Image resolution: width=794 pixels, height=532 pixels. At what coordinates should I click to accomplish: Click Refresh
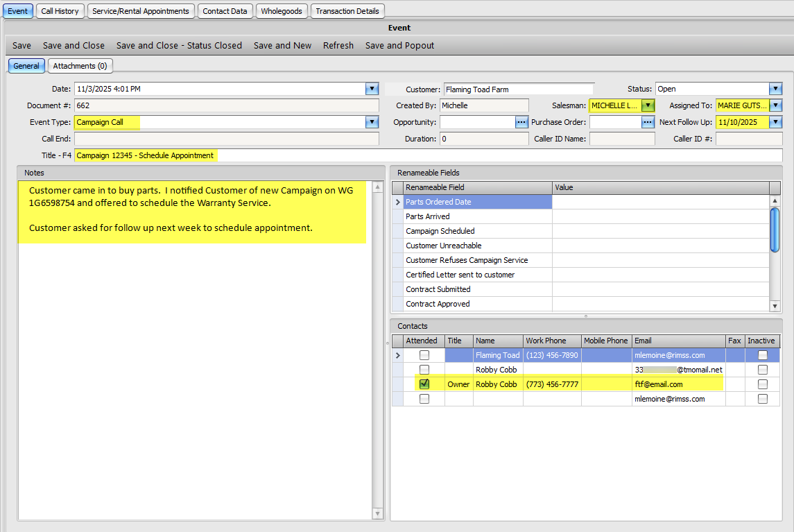pos(338,46)
